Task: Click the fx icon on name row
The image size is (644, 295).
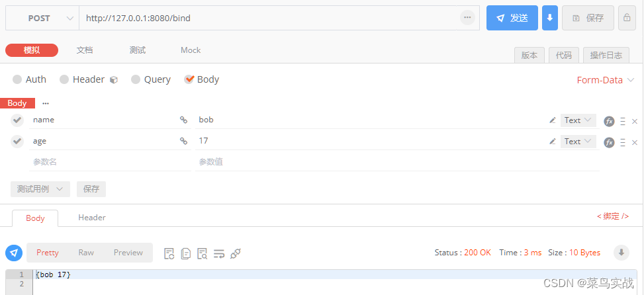Action: click(x=609, y=121)
